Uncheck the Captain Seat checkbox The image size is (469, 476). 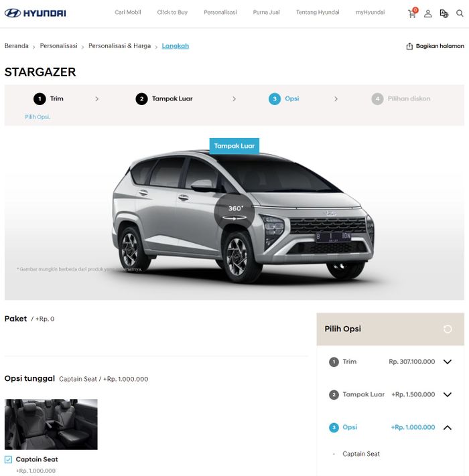click(9, 459)
